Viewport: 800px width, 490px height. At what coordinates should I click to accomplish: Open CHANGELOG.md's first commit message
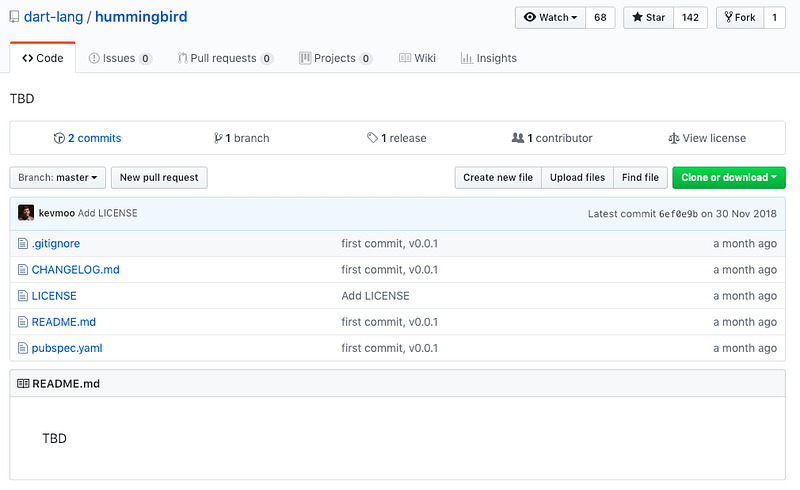coord(390,270)
